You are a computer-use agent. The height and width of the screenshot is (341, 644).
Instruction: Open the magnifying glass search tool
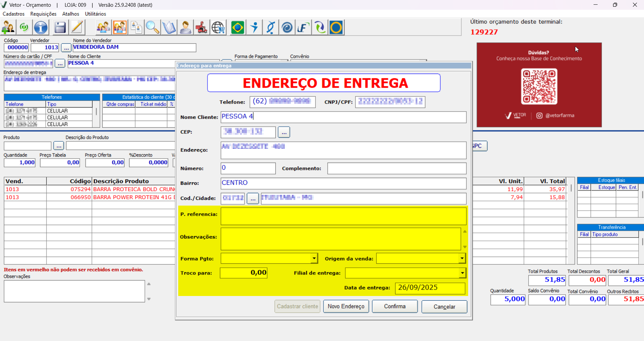[x=152, y=28]
